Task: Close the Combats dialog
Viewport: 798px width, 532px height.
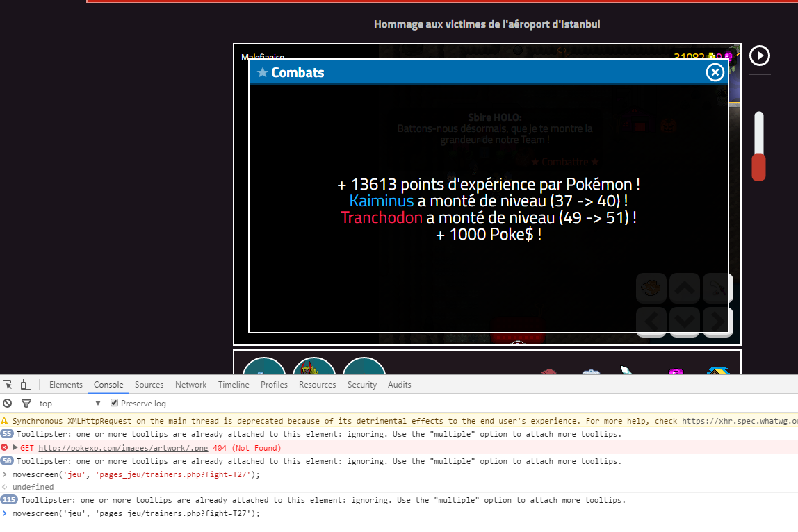Action: 715,72
